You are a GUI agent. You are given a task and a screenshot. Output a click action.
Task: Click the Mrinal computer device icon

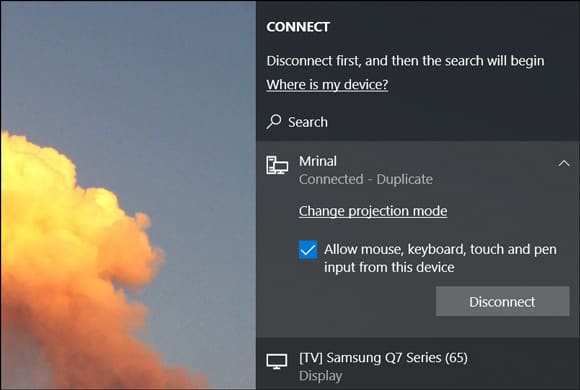277,165
